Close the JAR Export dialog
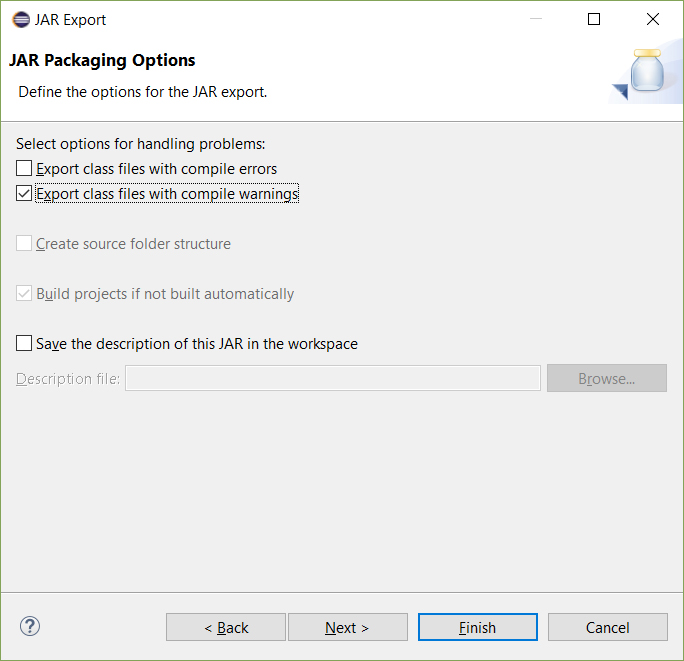684x661 pixels. tap(653, 19)
